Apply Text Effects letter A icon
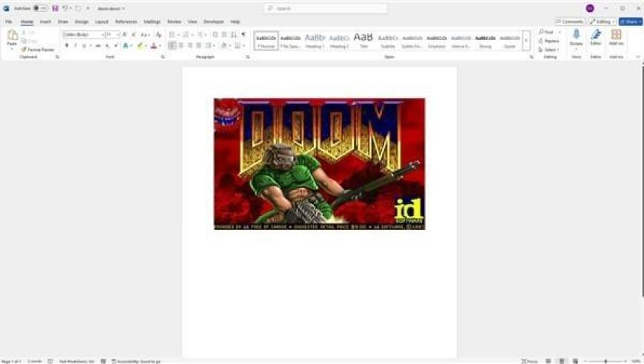Image resolution: width=644 pixels, height=364 pixels. click(x=126, y=46)
